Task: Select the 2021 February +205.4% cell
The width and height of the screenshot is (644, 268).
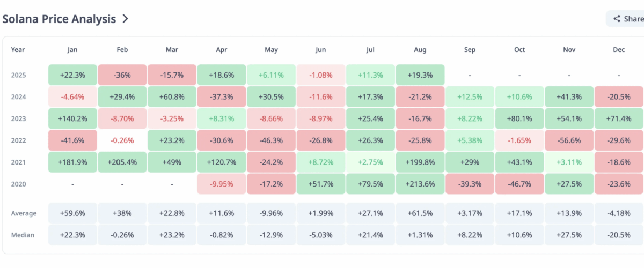Action: point(122,162)
